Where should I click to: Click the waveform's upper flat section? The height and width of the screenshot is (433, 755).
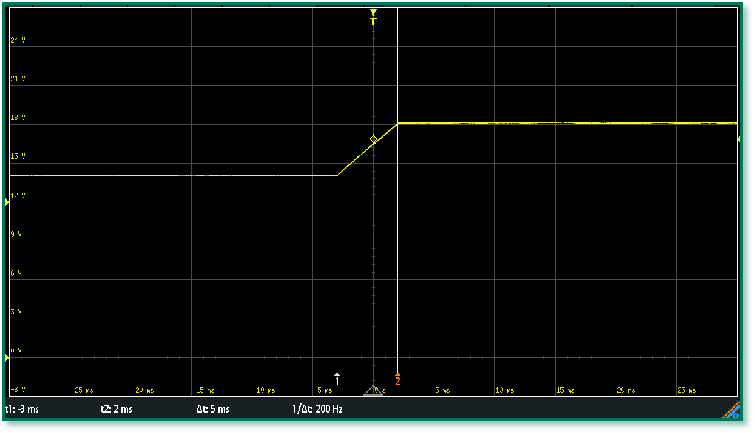point(560,123)
